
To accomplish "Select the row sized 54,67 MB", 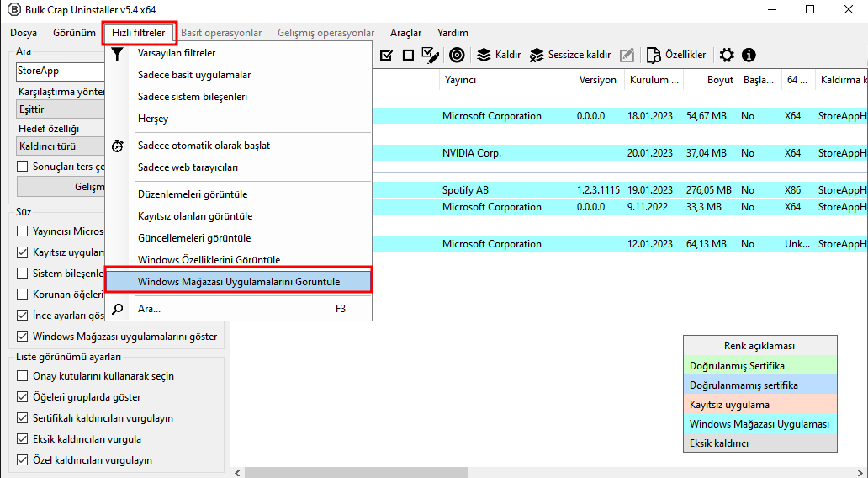I will pyautogui.click(x=619, y=116).
